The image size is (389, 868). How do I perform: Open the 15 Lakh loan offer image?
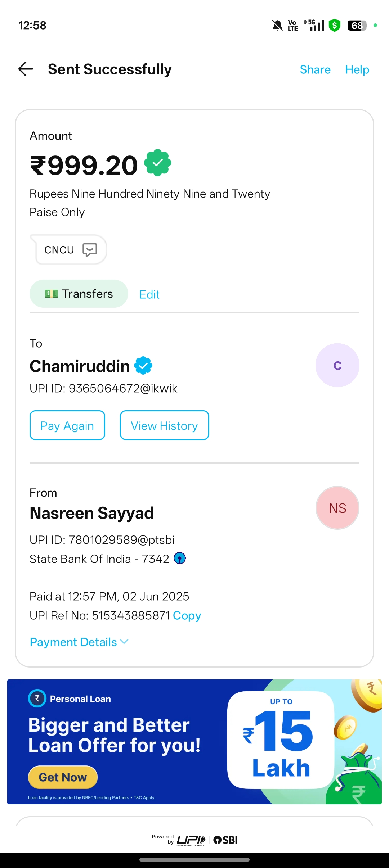pyautogui.click(x=281, y=740)
